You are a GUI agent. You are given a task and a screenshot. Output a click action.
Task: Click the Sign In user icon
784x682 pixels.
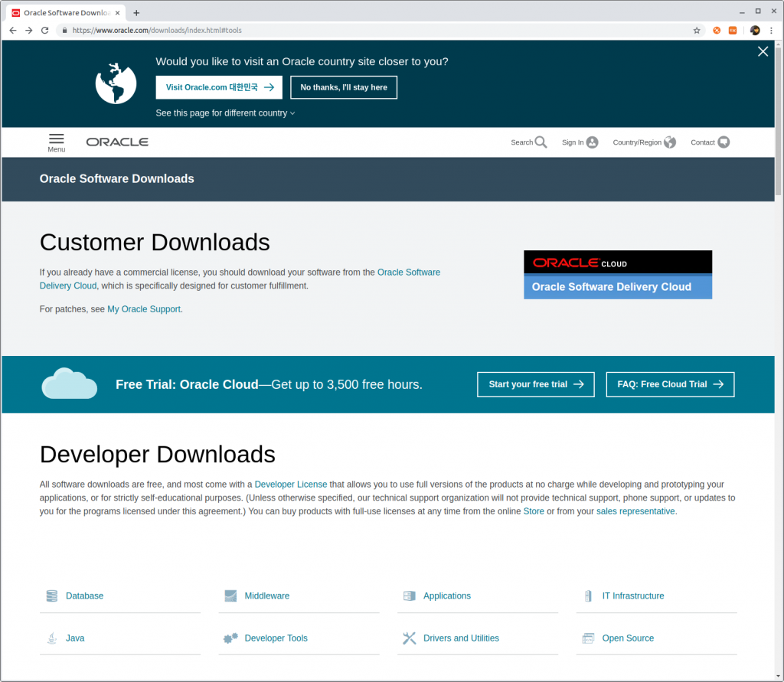click(592, 142)
